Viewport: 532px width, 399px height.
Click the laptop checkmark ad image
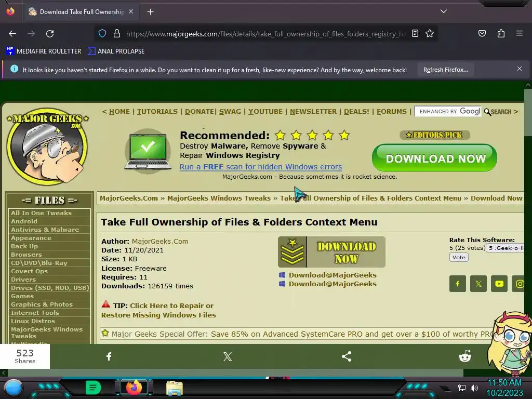148,151
